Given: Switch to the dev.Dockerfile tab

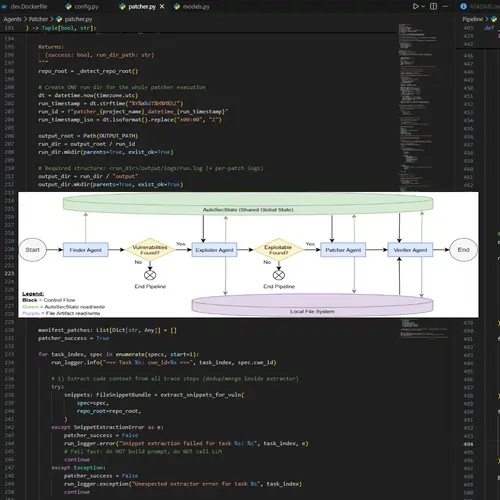Looking at the screenshot, I should click(x=25, y=6).
